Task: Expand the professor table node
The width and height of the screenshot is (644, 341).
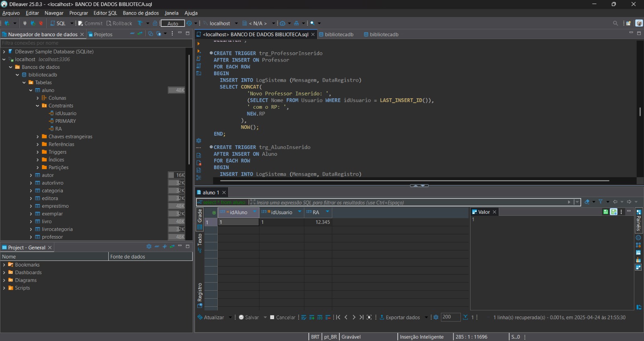Action: point(31,237)
